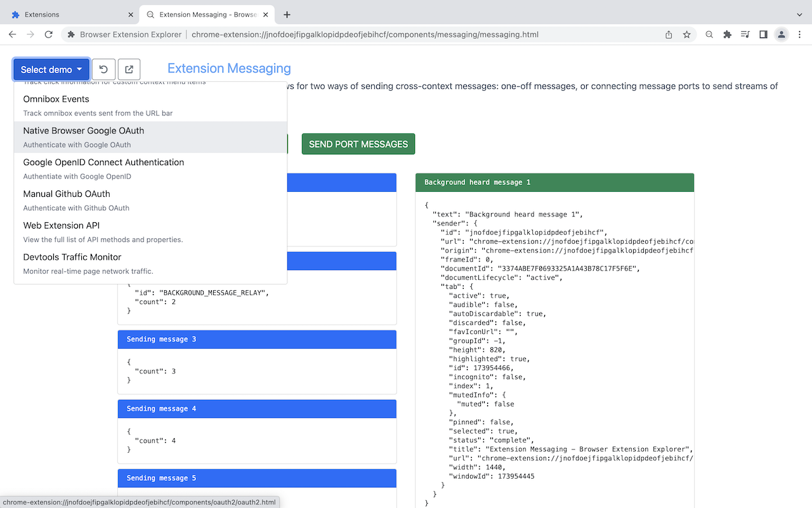Open the Extensions puzzle icon in toolbar

727,34
